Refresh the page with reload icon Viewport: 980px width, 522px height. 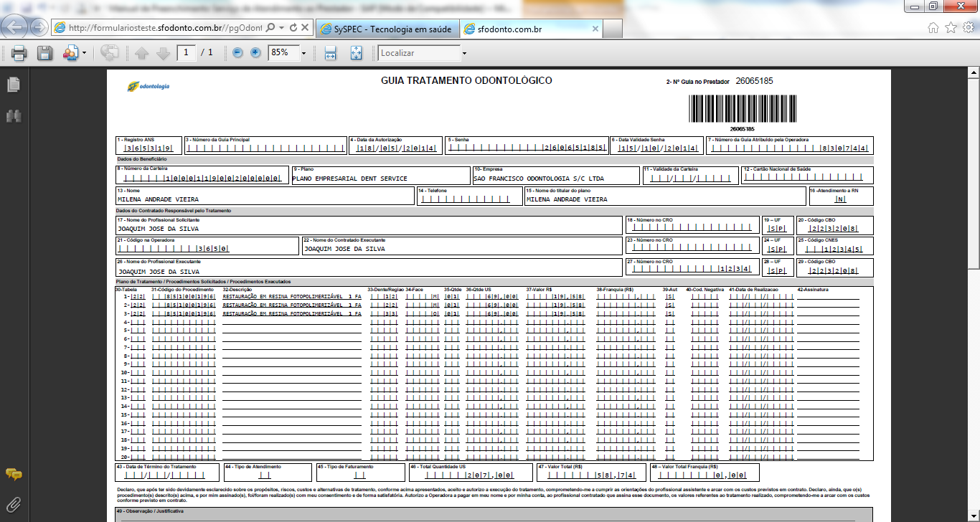coord(293,28)
